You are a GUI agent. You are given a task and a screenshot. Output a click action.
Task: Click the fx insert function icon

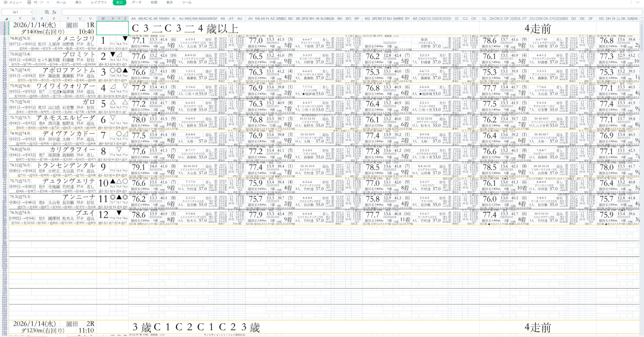point(54,12)
